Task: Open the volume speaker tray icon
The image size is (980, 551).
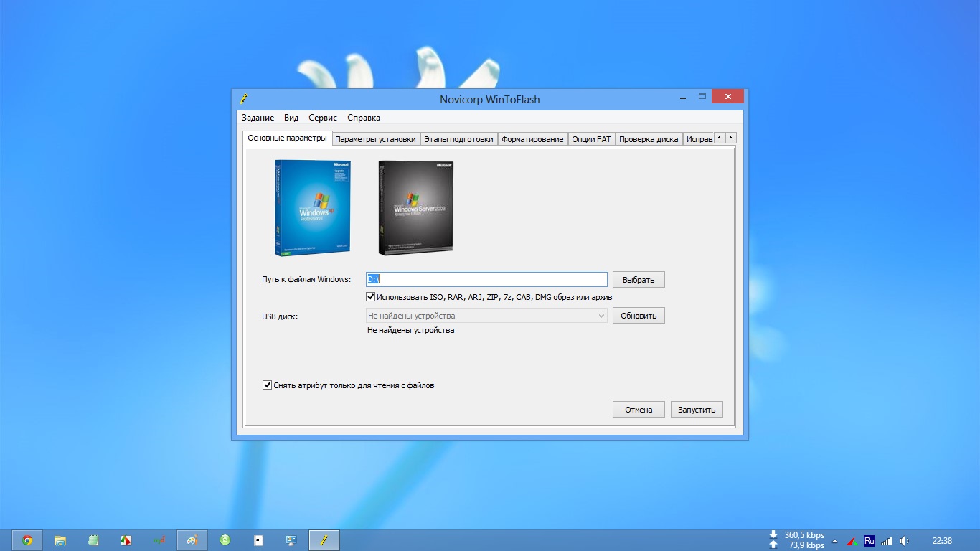Action: (x=904, y=541)
